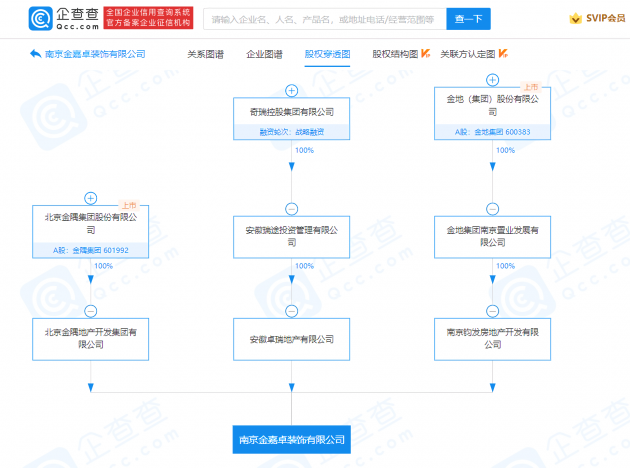Viewport: 630px width, 468px height.
Task: Click the 查一下 search button
Action: pyautogui.click(x=468, y=19)
